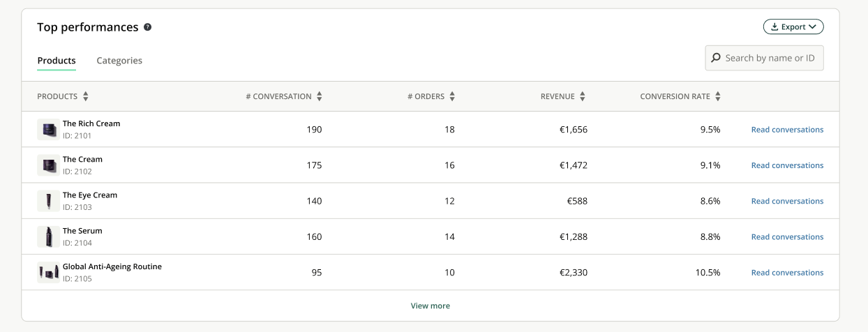The height and width of the screenshot is (332, 868).
Task: Switch to the Categories tab
Action: click(119, 61)
